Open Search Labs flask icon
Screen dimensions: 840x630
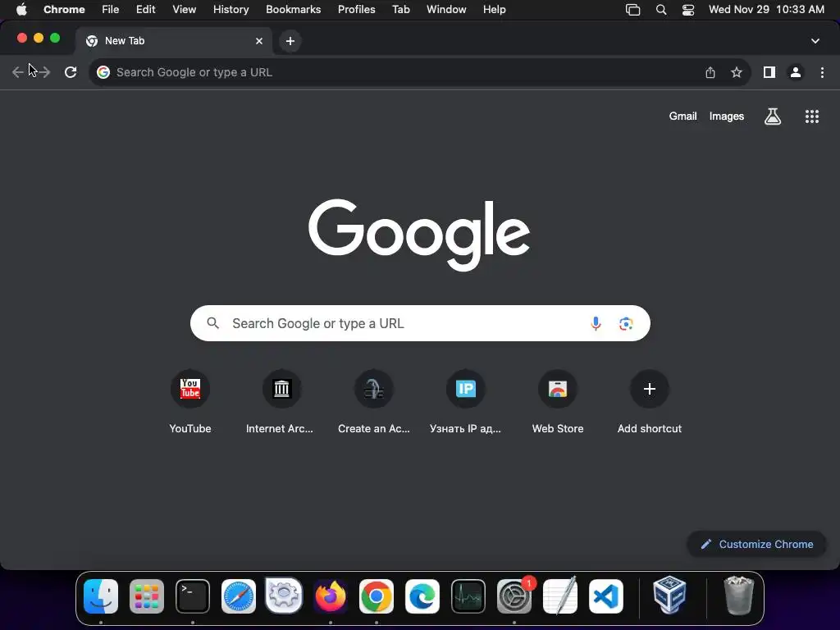click(x=773, y=116)
